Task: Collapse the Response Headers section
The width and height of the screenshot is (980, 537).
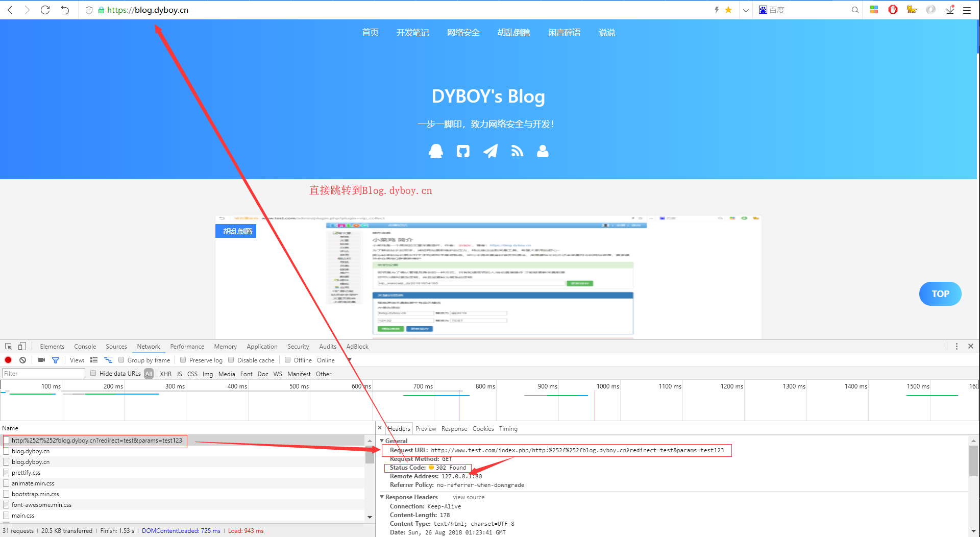Action: coord(382,497)
